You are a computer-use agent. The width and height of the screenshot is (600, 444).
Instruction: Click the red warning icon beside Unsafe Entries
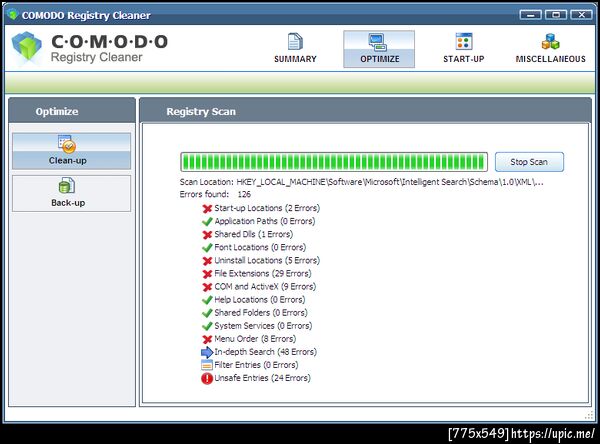click(x=207, y=379)
